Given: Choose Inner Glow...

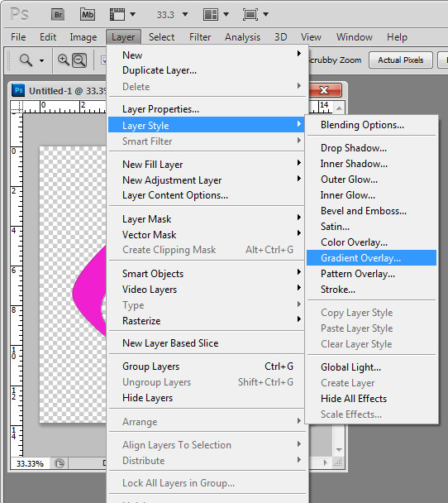Looking at the screenshot, I should pyautogui.click(x=372, y=195).
